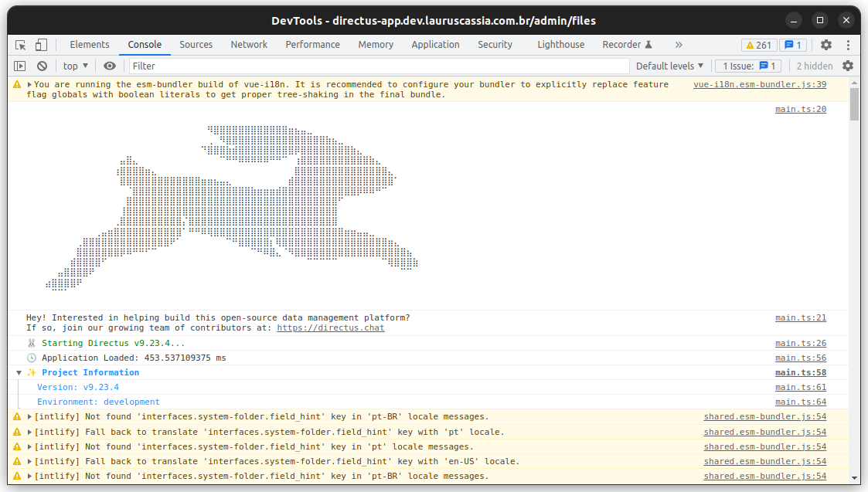Click the rabbit ASCII art log message

click(x=232, y=208)
